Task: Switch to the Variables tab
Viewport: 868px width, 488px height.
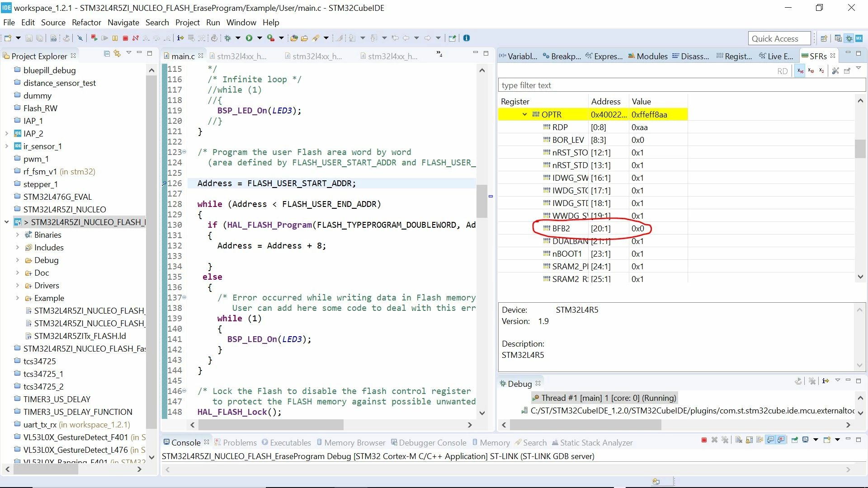Action: click(x=519, y=56)
